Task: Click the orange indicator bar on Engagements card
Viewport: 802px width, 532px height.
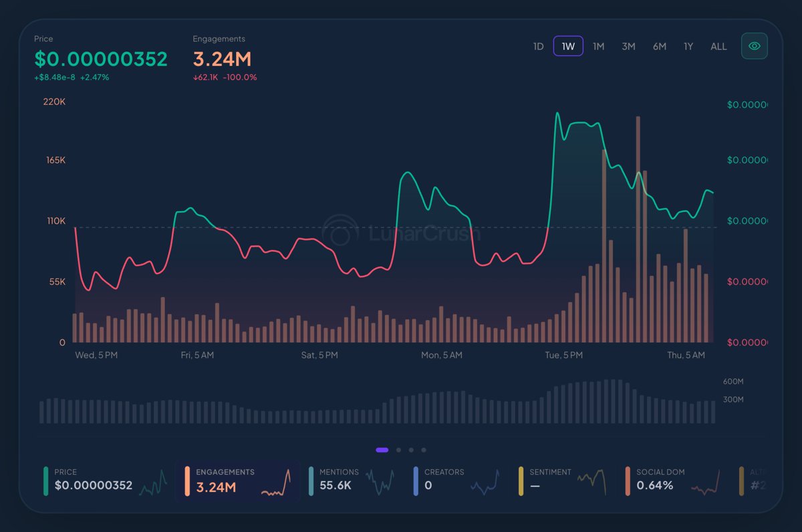Action: (x=186, y=481)
